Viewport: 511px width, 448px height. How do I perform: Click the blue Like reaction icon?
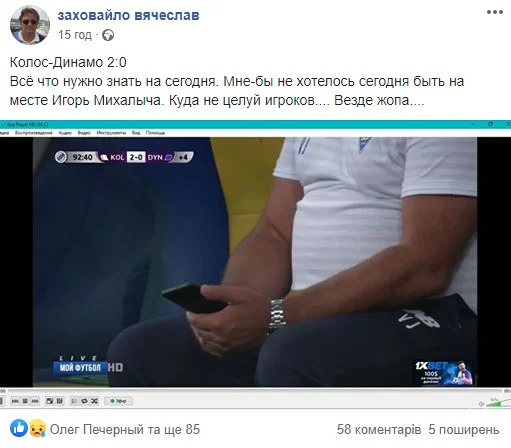coord(19,428)
